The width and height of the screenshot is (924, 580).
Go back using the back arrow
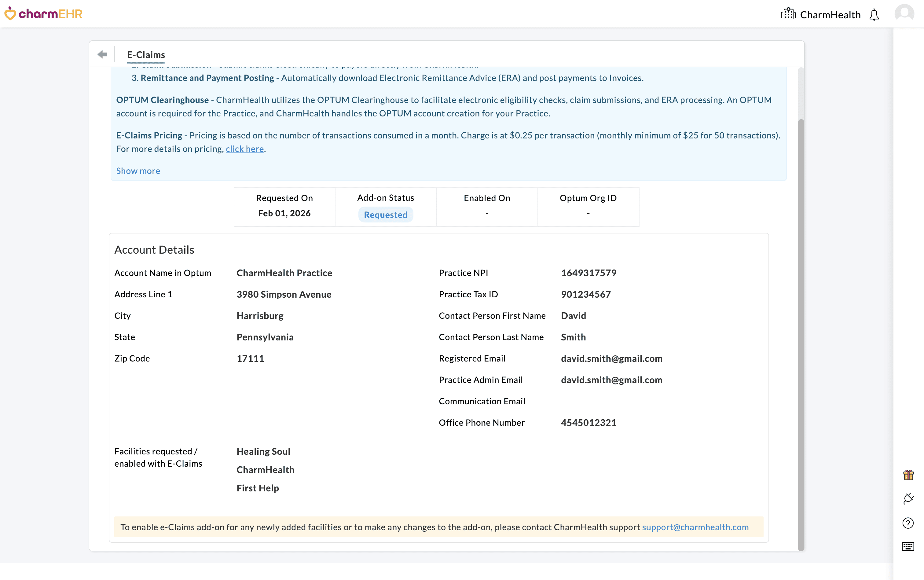click(x=102, y=54)
